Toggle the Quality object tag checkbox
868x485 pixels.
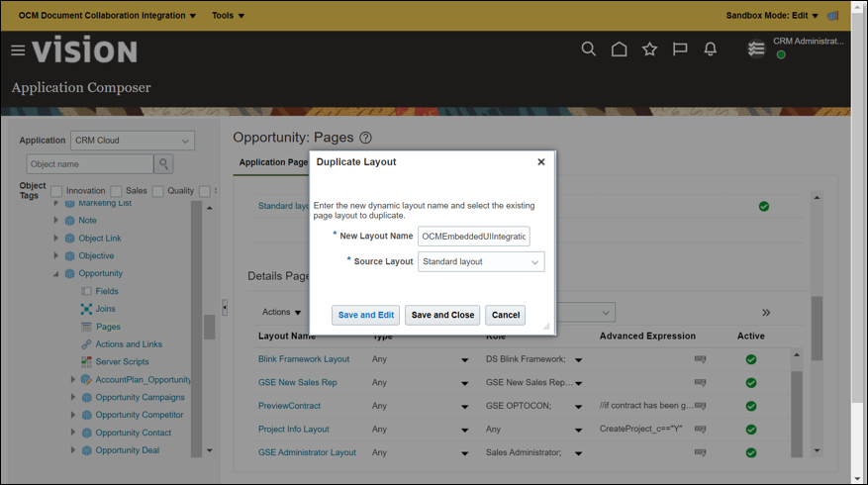tap(157, 191)
